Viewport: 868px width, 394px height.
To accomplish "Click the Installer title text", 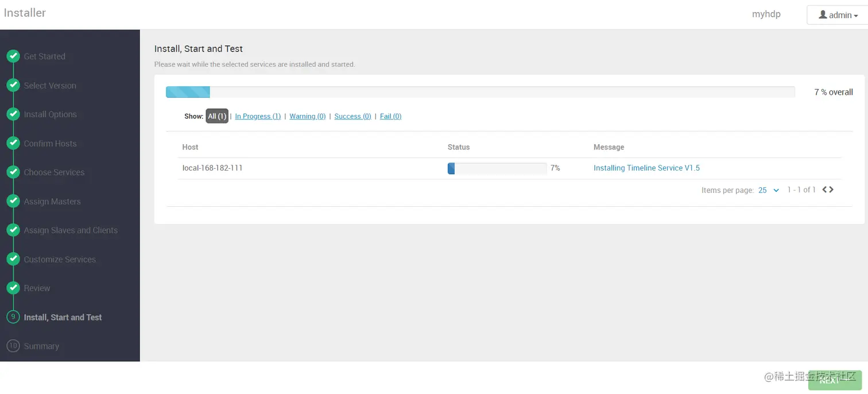I will click(24, 13).
